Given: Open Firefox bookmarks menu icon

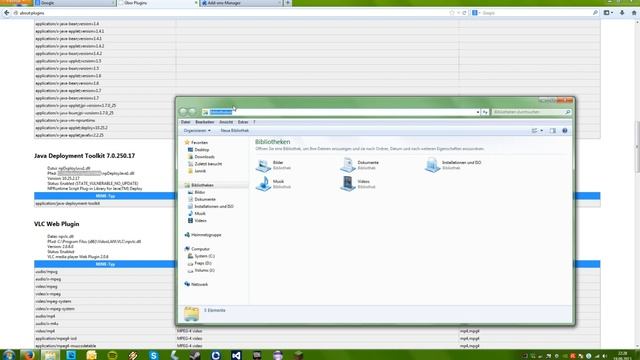Looking at the screenshot, I should 607,13.
